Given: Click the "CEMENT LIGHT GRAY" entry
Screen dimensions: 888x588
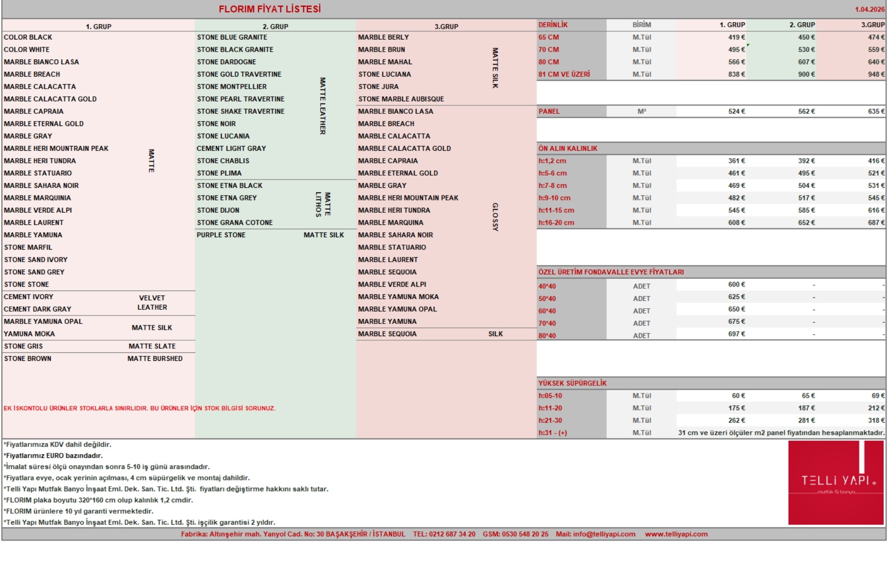Looking at the screenshot, I should 231,148.
